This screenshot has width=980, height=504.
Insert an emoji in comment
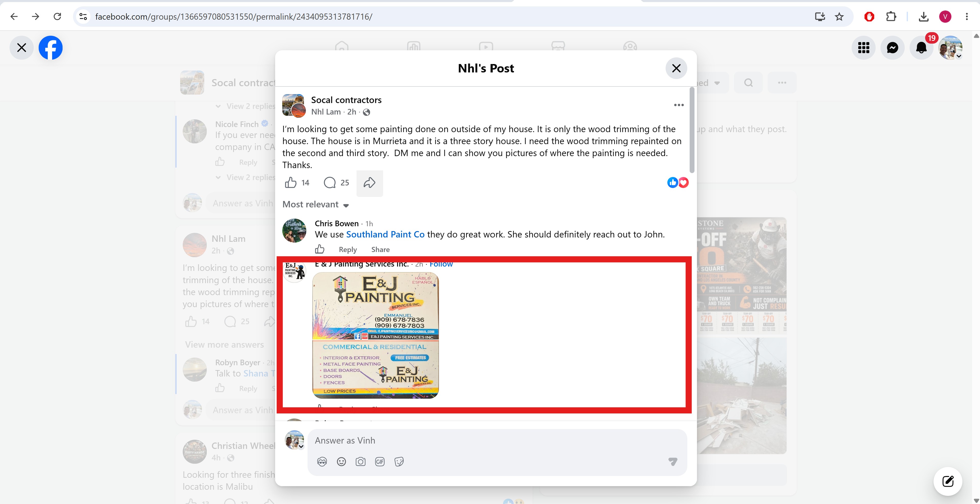tap(341, 462)
